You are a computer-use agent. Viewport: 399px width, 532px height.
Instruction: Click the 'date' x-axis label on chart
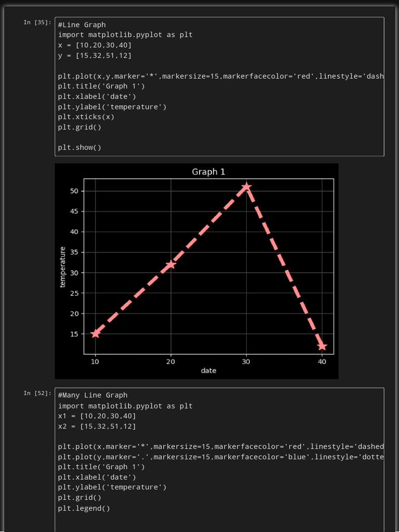[x=208, y=370]
